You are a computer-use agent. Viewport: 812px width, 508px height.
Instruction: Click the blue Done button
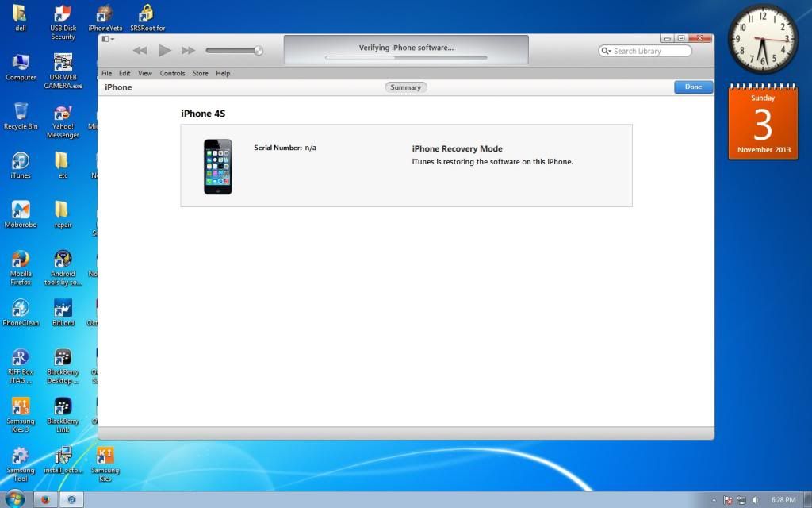[693, 87]
